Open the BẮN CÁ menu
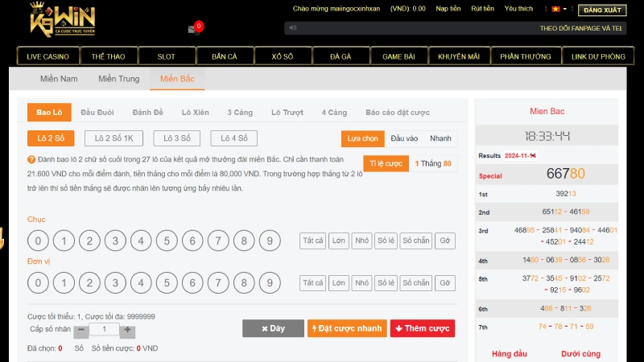 click(225, 56)
